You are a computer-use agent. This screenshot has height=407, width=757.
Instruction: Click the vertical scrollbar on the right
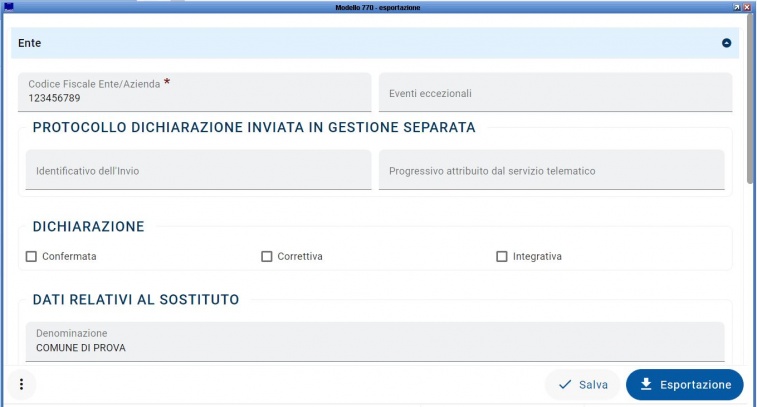point(751,100)
